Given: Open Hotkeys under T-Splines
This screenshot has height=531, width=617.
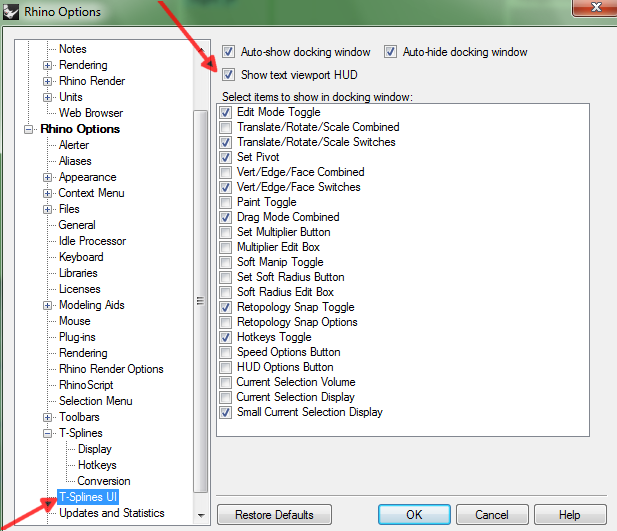Looking at the screenshot, I should click(97, 465).
